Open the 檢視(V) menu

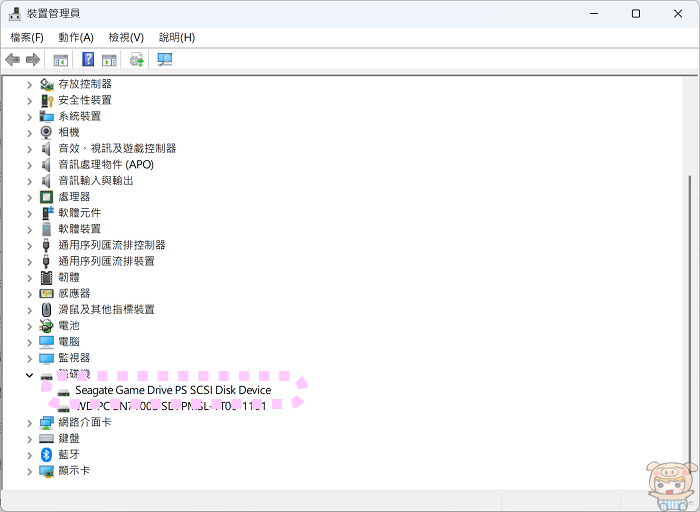(x=126, y=37)
